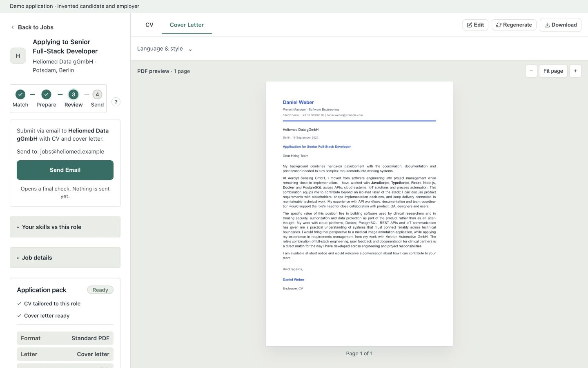588x368 pixels.
Task: Zoom in the PDF with plus button
Action: pyautogui.click(x=575, y=71)
